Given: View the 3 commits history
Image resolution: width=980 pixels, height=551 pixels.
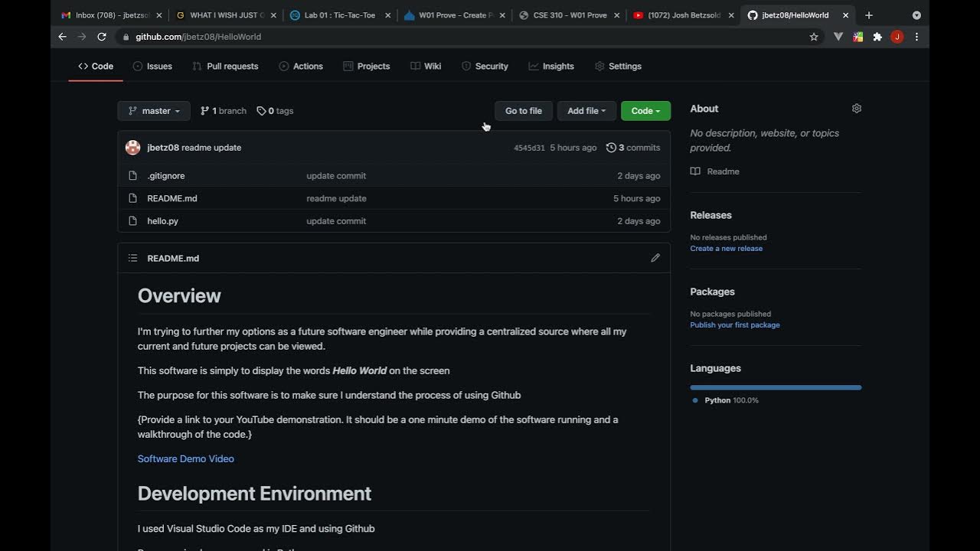Looking at the screenshot, I should point(633,148).
